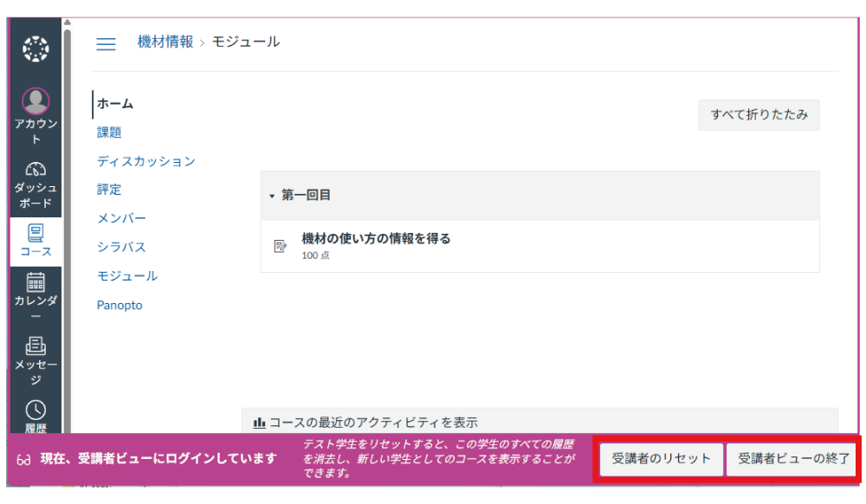Screen dimensions: 866x504
Task: Select 評定 in course navigation
Action: (x=109, y=190)
